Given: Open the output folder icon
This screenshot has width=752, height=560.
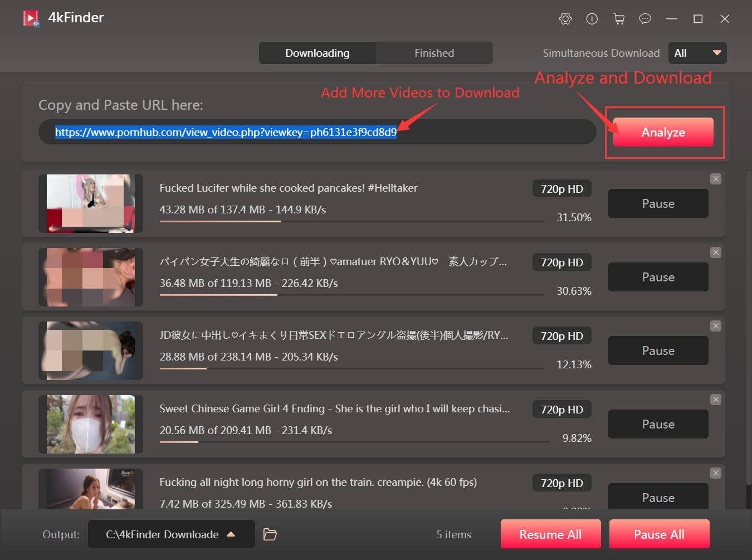Looking at the screenshot, I should (x=270, y=534).
